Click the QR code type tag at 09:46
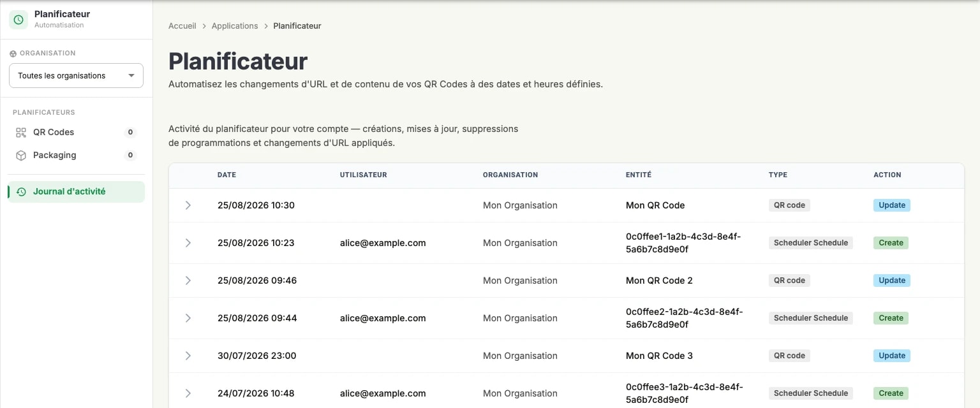 789,280
